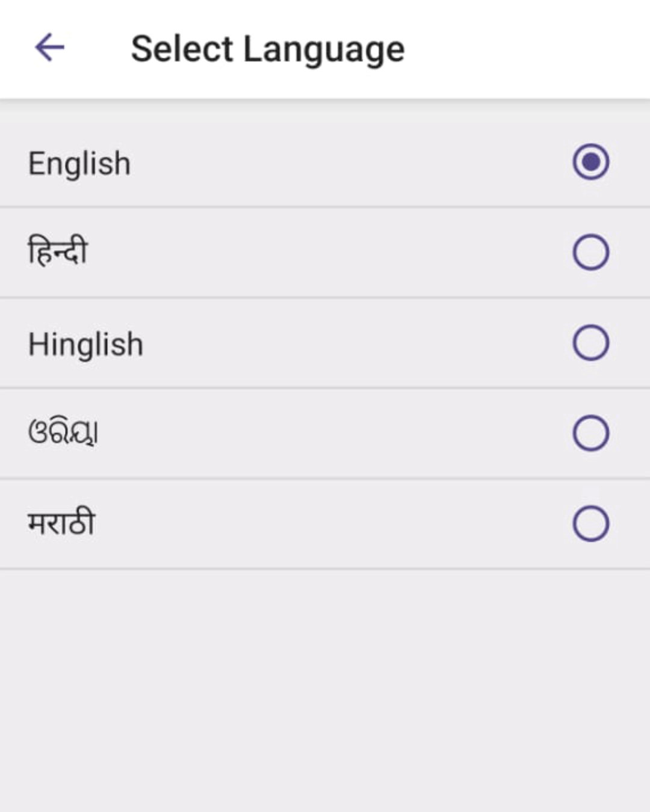The width and height of the screenshot is (650, 812).
Task: Click the Select Language title
Action: 268,49
